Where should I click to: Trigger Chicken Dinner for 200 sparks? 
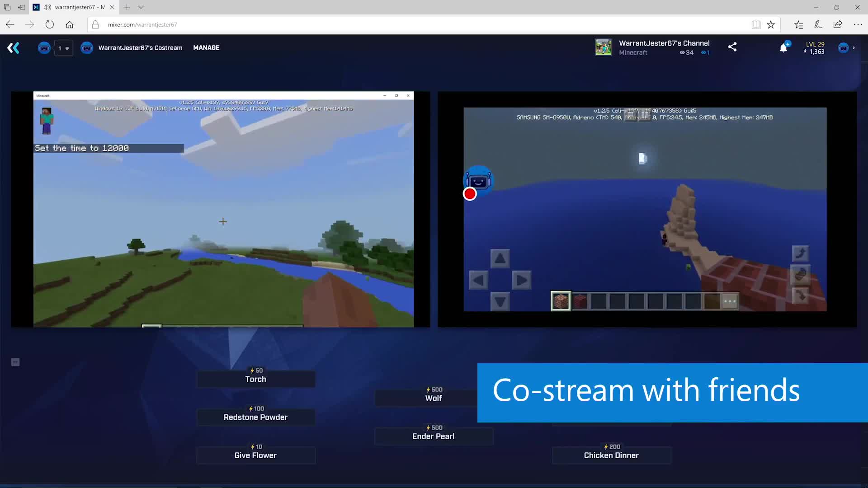coord(611,455)
